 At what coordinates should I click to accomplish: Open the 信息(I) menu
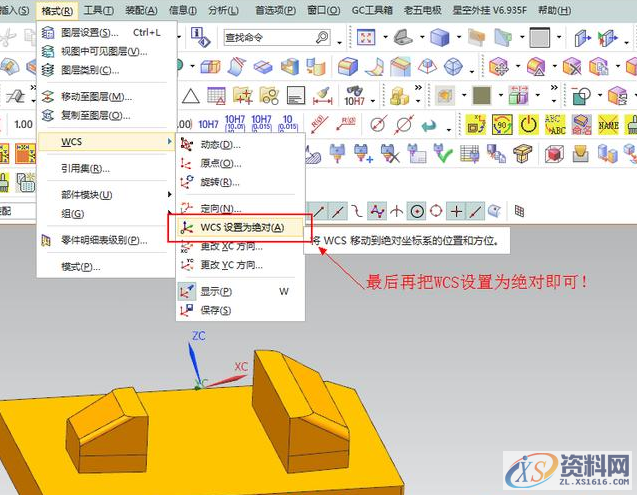[183, 11]
